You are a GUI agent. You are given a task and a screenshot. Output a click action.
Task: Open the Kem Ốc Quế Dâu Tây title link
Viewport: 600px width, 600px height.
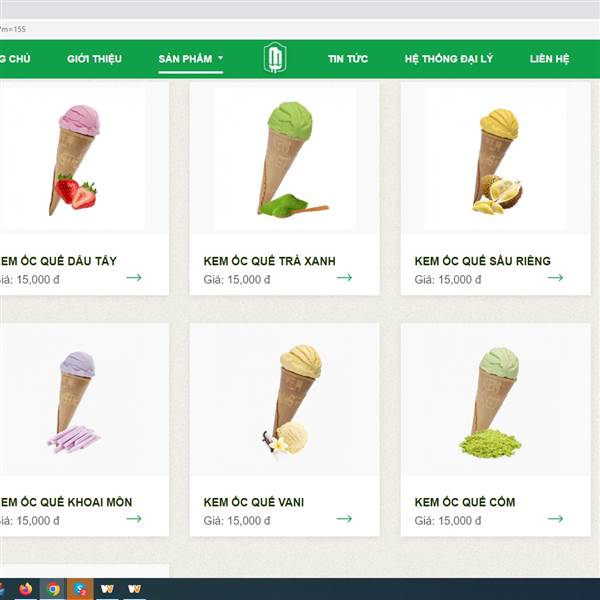[58, 261]
